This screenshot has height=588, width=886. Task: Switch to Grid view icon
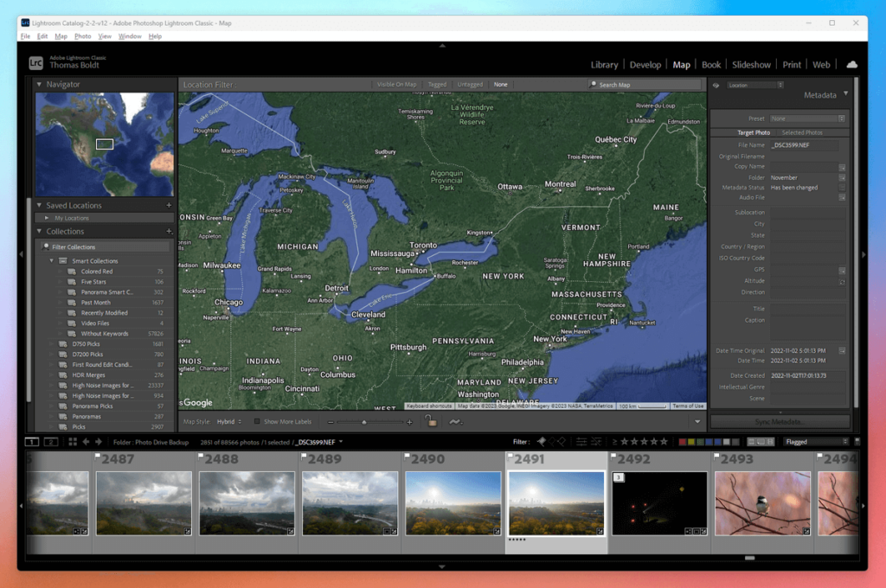(x=73, y=442)
